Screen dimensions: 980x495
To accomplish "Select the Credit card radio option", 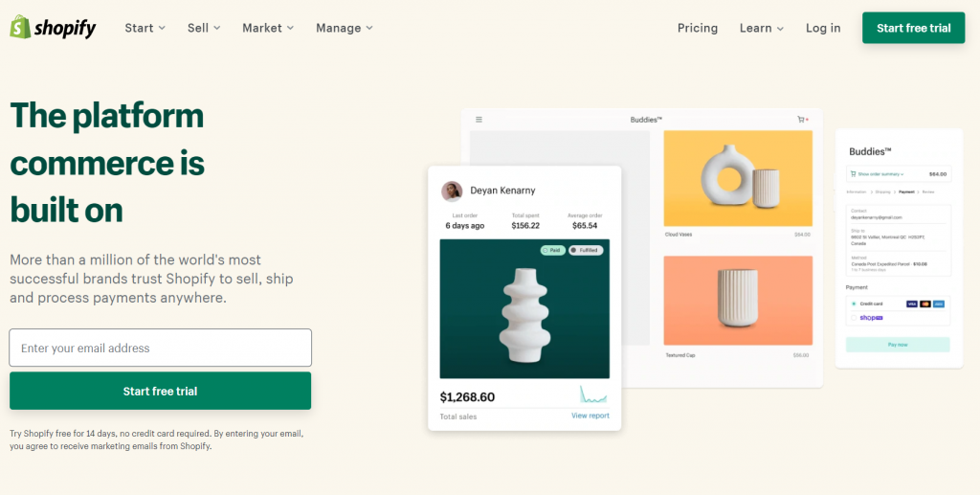I will (854, 304).
